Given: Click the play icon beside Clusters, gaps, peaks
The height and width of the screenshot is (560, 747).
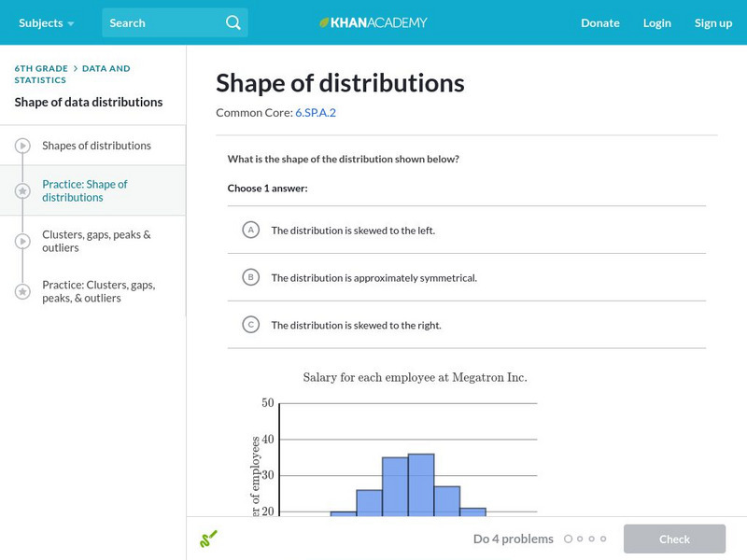Looking at the screenshot, I should pyautogui.click(x=21, y=241).
